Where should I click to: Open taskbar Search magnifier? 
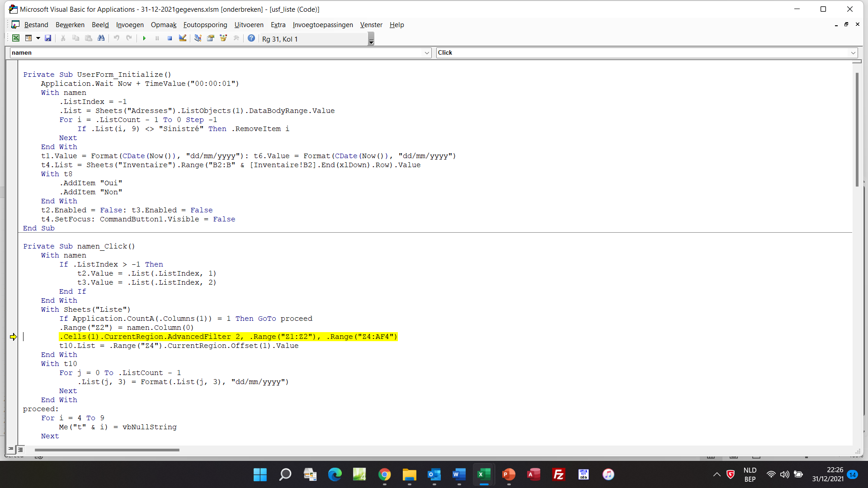point(285,474)
